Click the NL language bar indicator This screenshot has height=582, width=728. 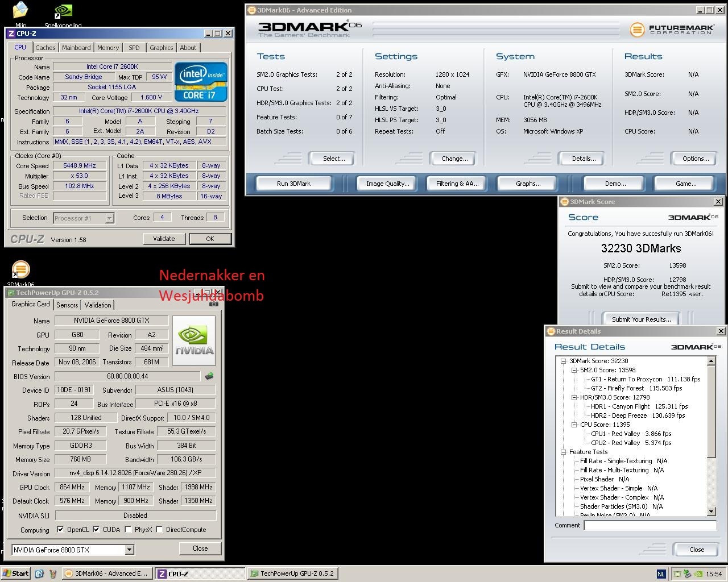(661, 574)
